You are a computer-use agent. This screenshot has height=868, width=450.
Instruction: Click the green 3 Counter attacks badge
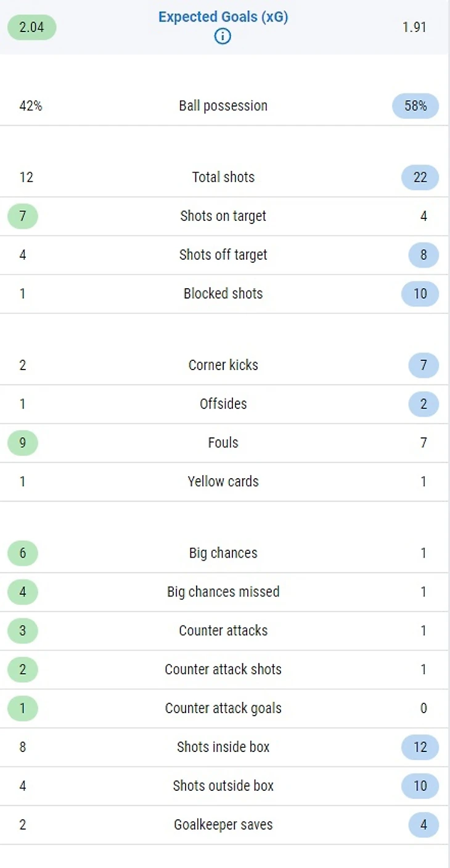(x=23, y=631)
